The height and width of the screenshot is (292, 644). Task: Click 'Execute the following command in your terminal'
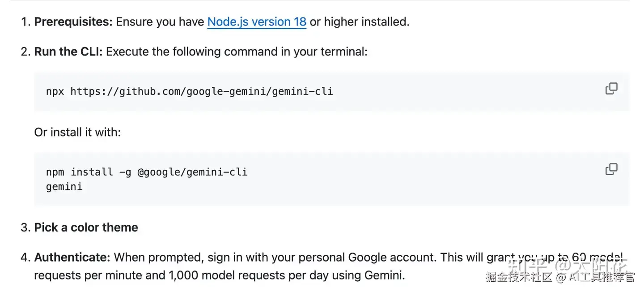pyautogui.click(x=237, y=52)
